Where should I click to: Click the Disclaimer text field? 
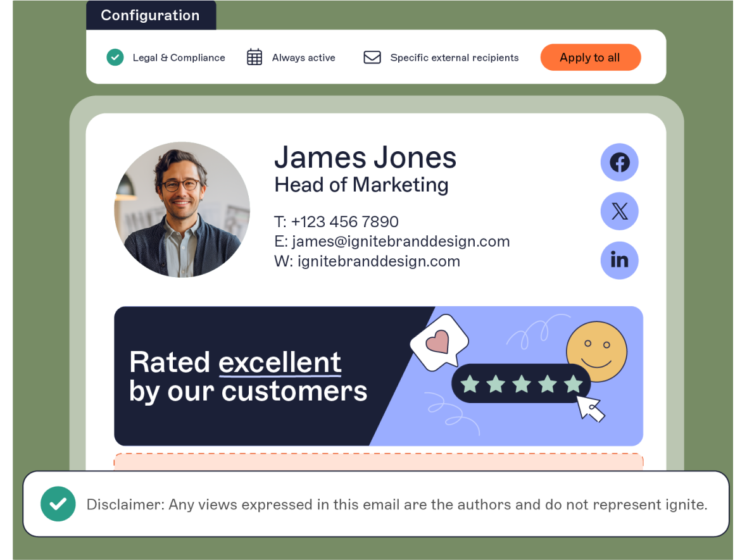coord(376,504)
